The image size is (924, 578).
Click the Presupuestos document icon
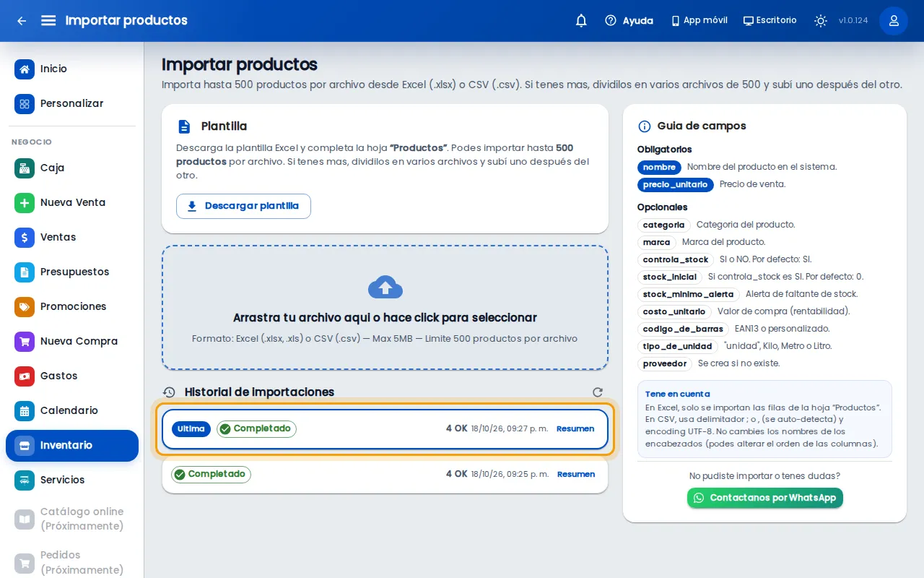tap(25, 272)
